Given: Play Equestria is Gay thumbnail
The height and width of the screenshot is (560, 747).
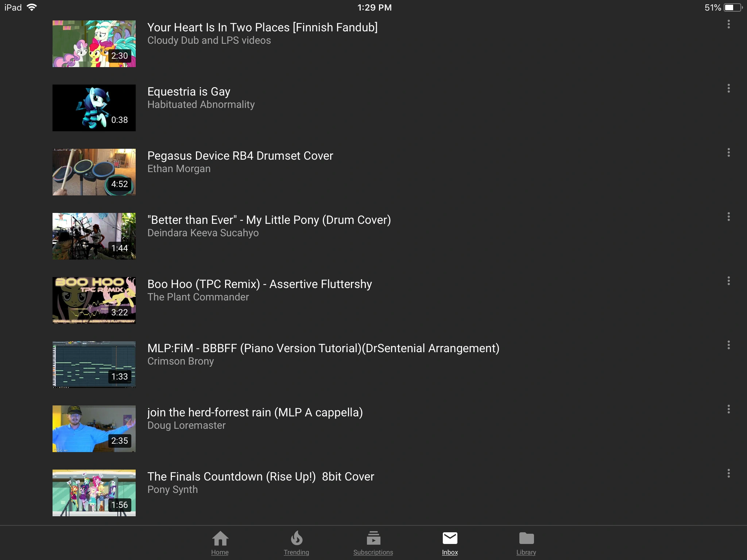Looking at the screenshot, I should click(x=94, y=108).
